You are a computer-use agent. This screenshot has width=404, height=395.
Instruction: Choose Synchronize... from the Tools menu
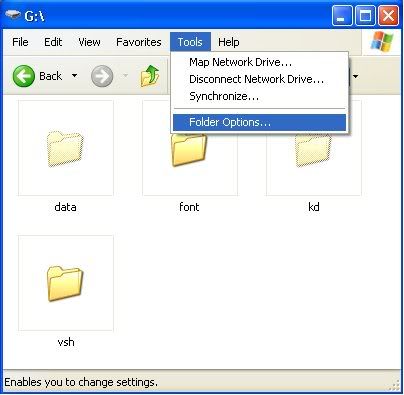click(259, 96)
